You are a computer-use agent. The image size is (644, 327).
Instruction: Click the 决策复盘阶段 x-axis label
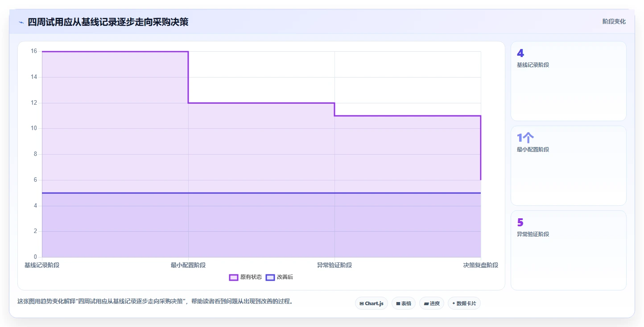pyautogui.click(x=481, y=265)
